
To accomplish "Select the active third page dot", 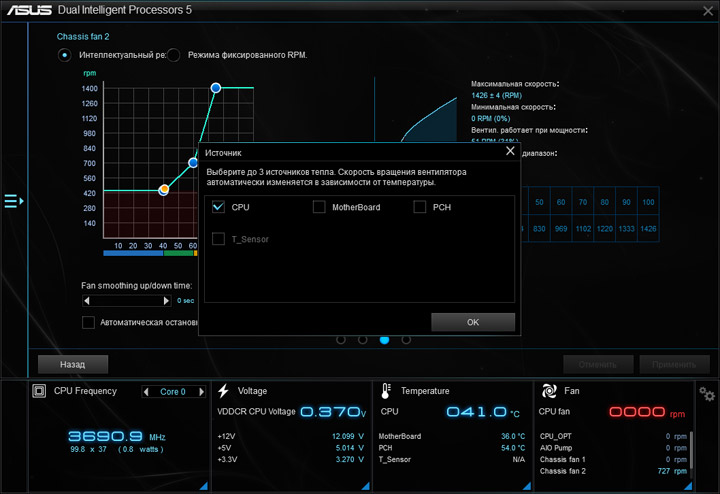I will point(384,340).
